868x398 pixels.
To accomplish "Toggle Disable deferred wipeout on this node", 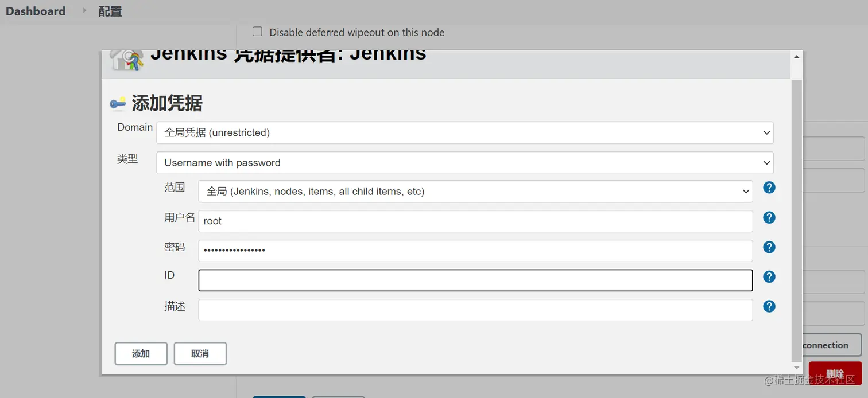I will tap(257, 32).
